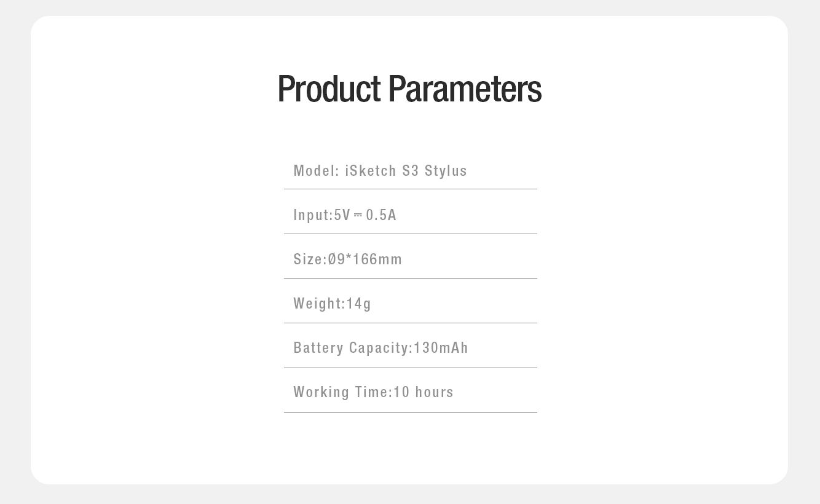Click the divider line under Model row
820x504 pixels.
410,189
